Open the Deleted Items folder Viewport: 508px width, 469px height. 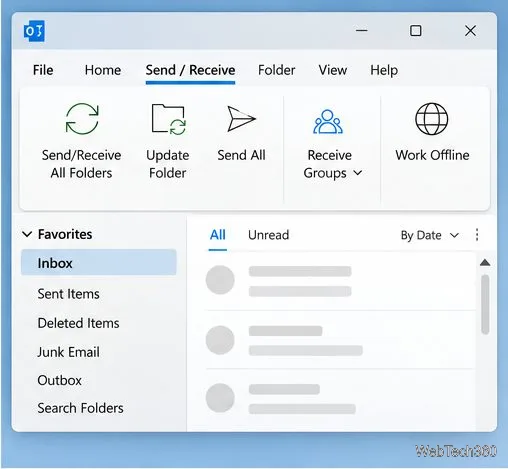pos(78,323)
